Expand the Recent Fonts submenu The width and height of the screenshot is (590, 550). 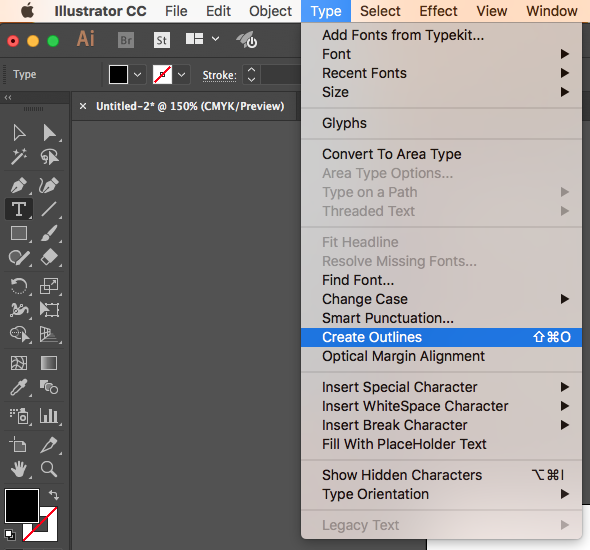(441, 73)
